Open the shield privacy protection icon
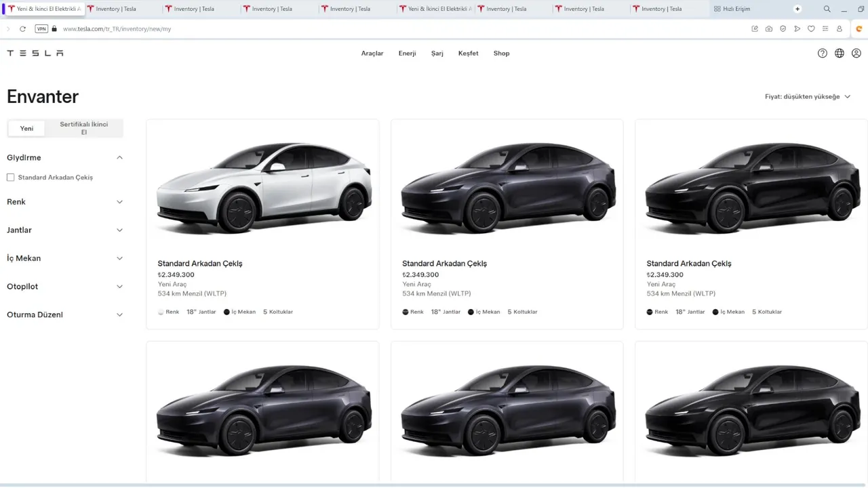The width and height of the screenshot is (868, 488). click(x=783, y=29)
